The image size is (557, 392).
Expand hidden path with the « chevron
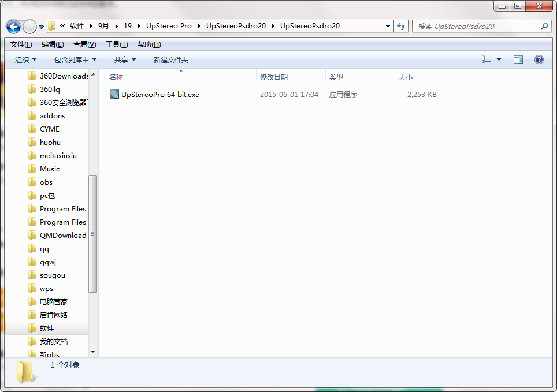coord(62,25)
